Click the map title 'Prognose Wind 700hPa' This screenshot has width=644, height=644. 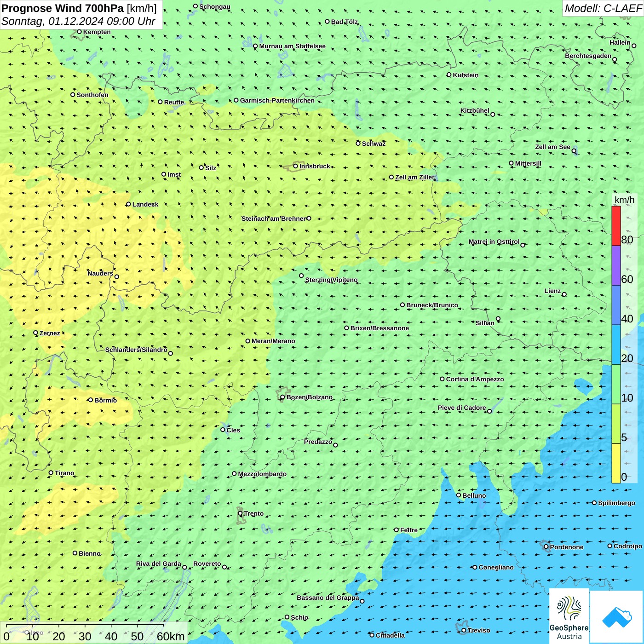click(63, 8)
